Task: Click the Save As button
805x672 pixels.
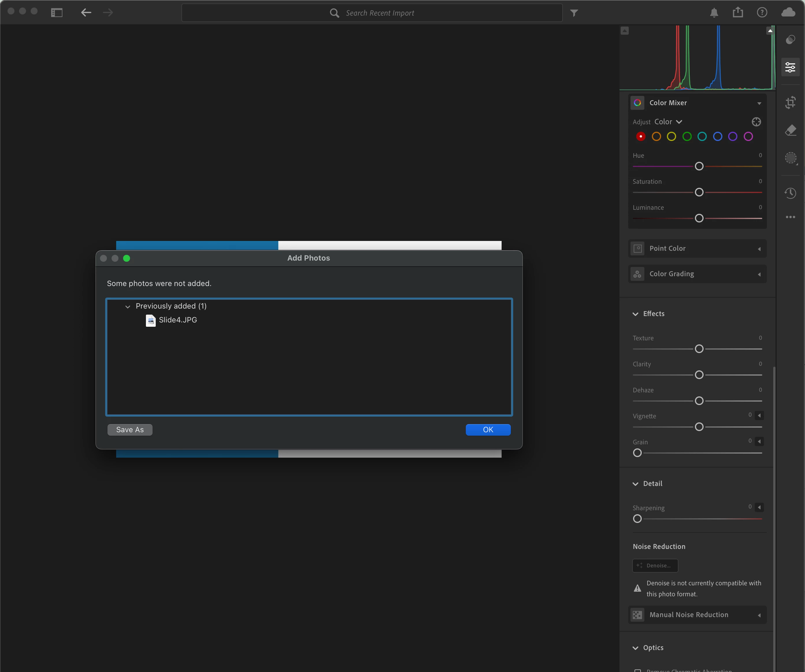Action: click(129, 430)
